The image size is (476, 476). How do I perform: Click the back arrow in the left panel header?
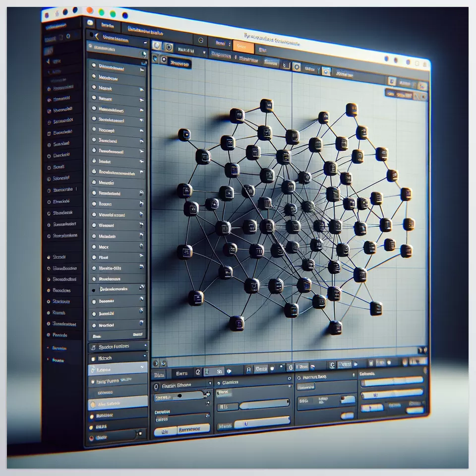[97, 37]
